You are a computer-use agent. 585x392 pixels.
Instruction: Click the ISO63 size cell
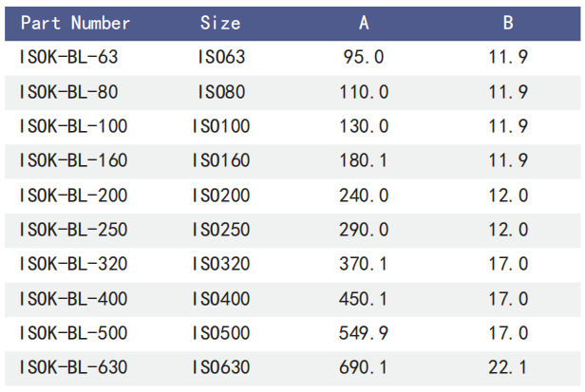click(x=220, y=57)
